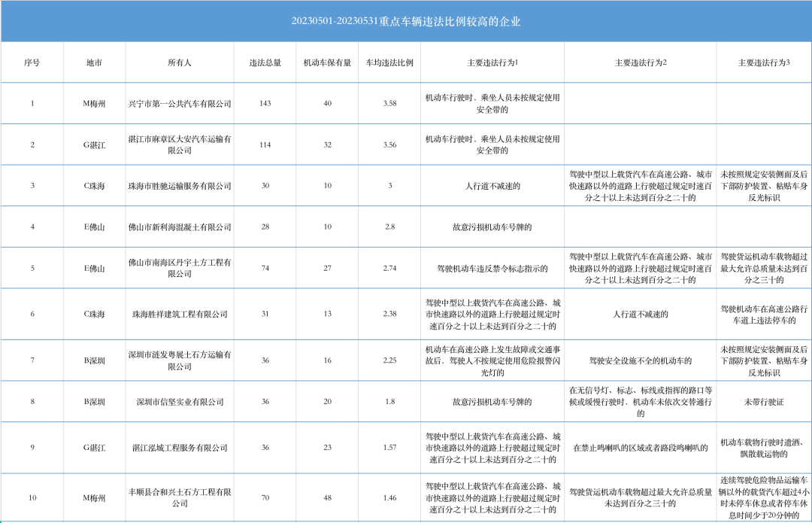
Task: Click the 车均违法比例 column header
Action: click(389, 62)
